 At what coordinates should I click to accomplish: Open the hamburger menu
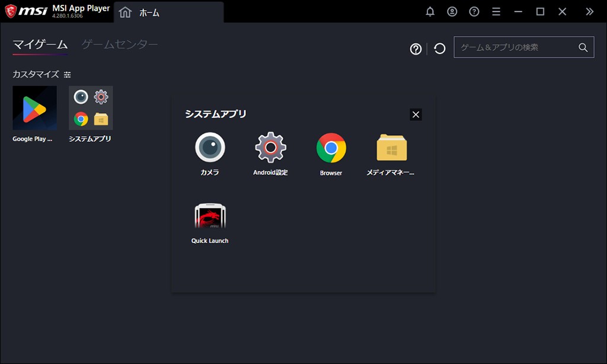click(496, 12)
